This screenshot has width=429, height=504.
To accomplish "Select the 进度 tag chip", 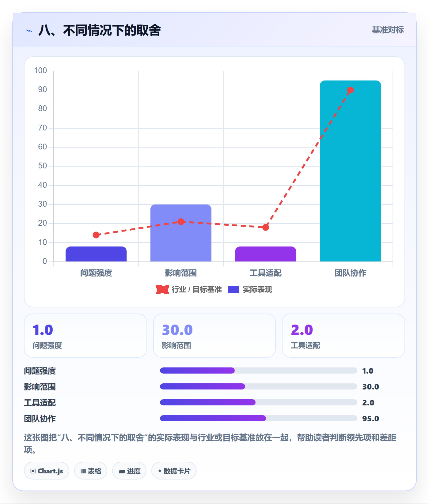I will coord(129,471).
